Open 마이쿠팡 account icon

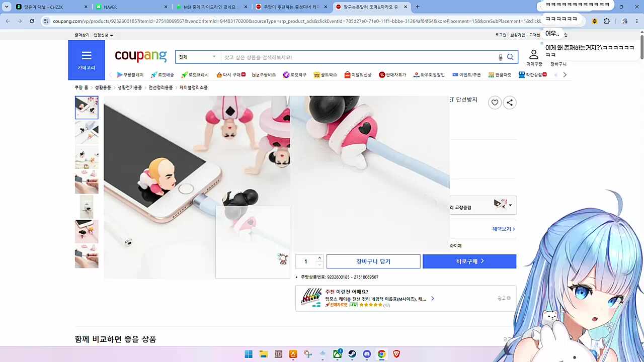534,58
